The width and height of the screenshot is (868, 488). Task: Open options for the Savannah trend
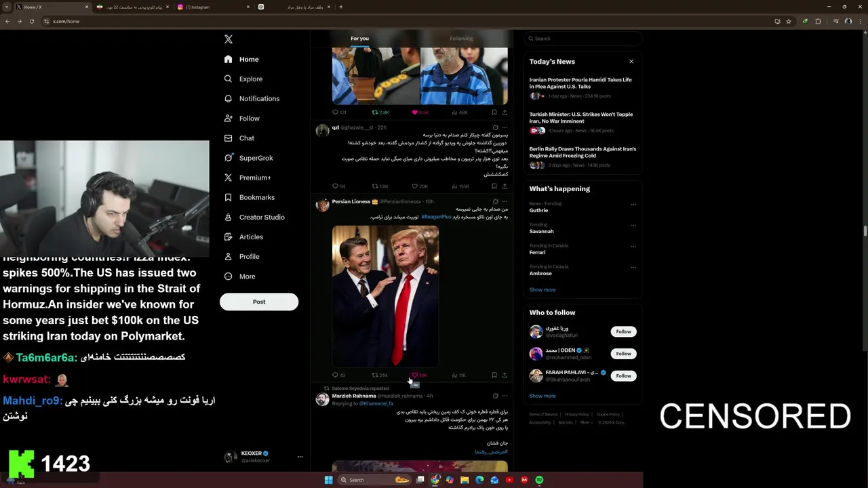tap(633, 225)
